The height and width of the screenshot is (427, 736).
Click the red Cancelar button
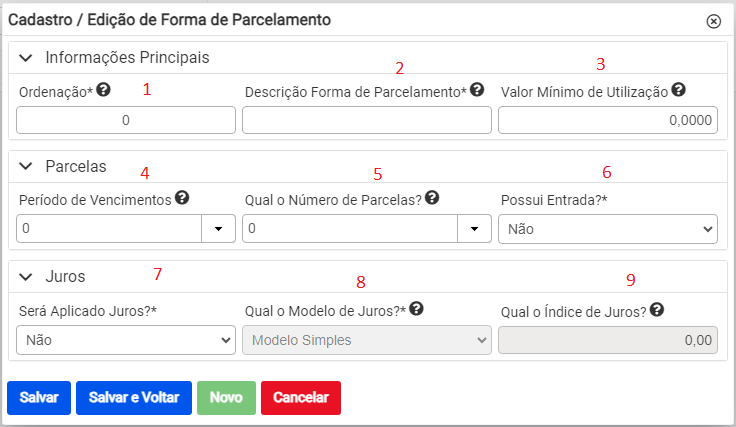pos(301,397)
